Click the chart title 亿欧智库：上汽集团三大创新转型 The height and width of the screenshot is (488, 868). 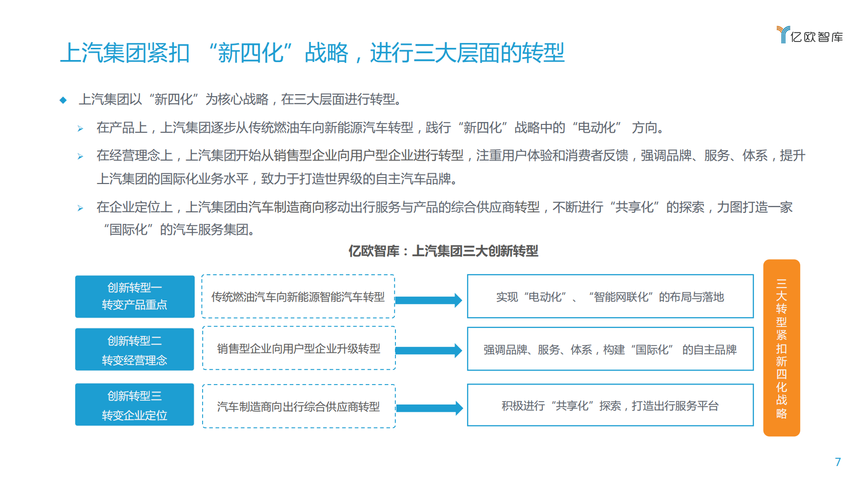click(x=443, y=251)
